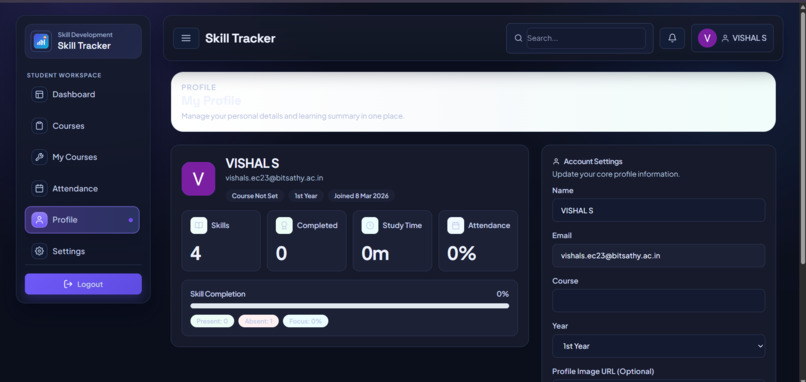This screenshot has width=806, height=382.
Task: Focus the Search input field
Action: pos(586,38)
